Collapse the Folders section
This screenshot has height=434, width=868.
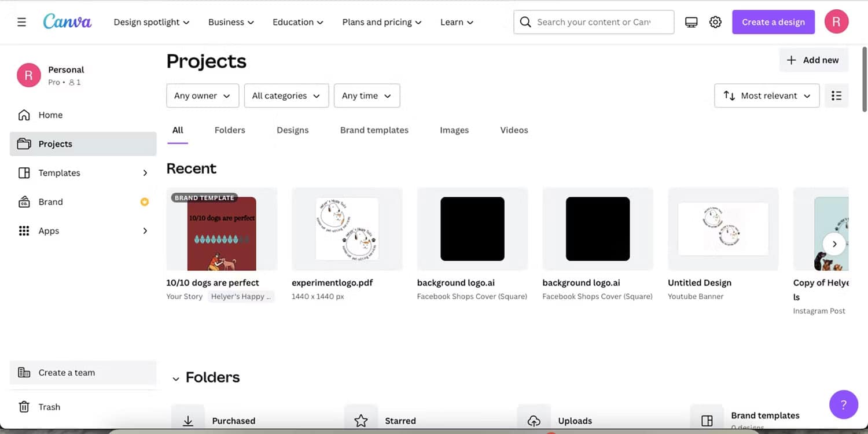click(176, 378)
